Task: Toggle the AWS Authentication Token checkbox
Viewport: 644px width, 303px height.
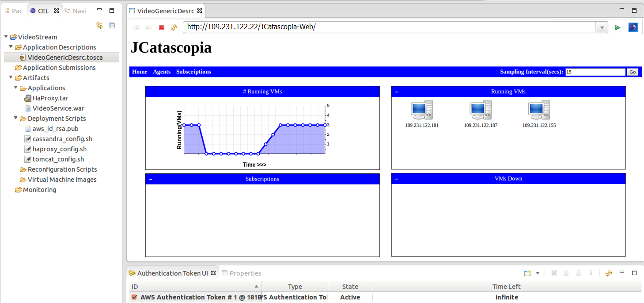Action: coord(134,297)
